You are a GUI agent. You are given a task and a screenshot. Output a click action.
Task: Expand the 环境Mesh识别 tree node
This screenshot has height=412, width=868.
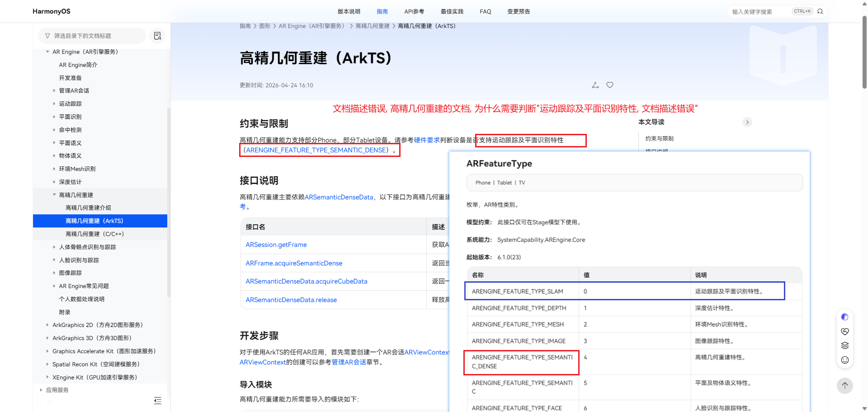click(x=54, y=169)
